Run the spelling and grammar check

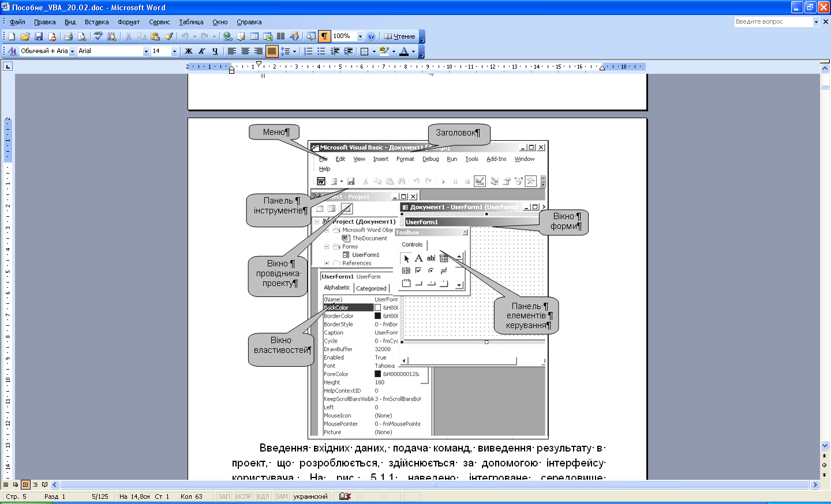tap(98, 36)
